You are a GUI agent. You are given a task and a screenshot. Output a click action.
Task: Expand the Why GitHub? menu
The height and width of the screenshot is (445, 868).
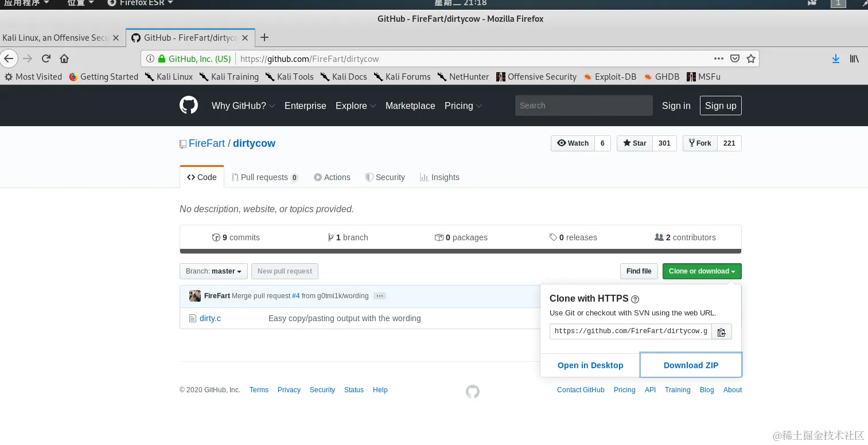(x=243, y=106)
